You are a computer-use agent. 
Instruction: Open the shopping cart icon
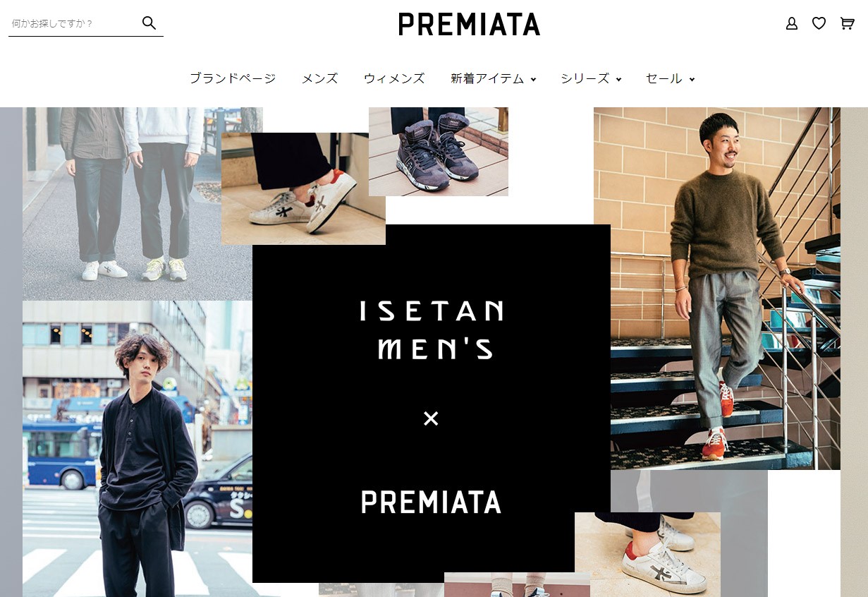(x=847, y=23)
